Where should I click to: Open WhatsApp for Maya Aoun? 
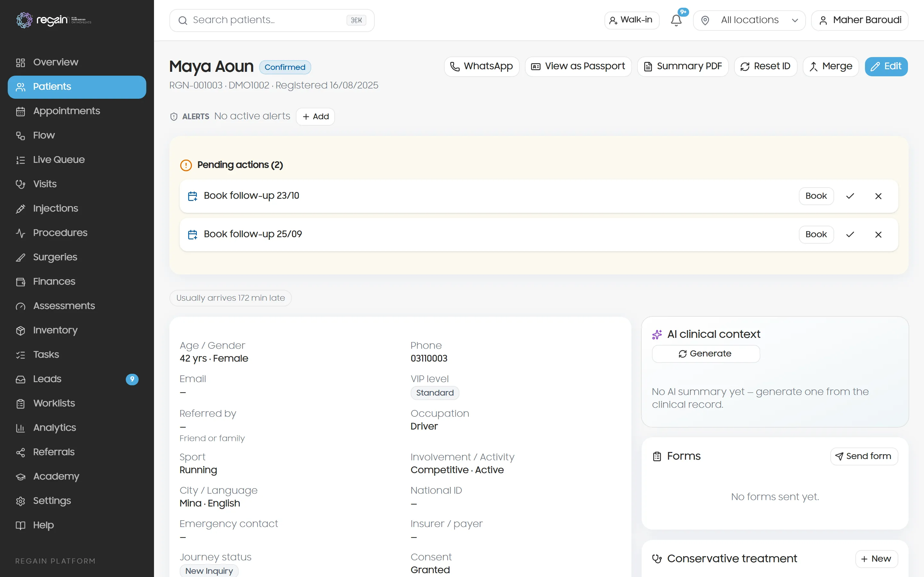point(482,66)
